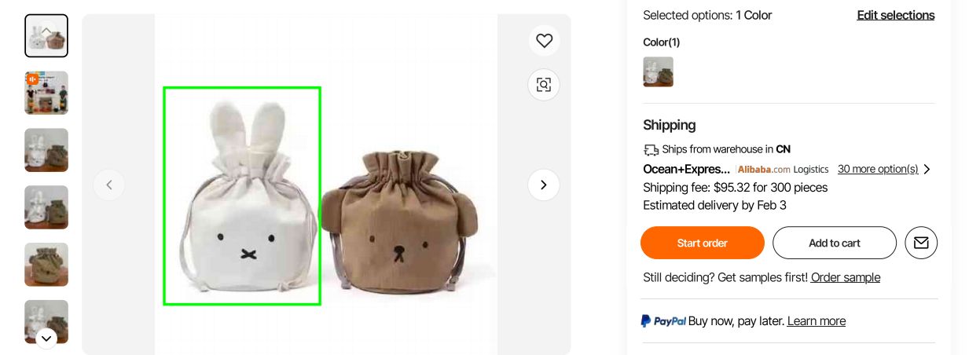This screenshot has width=980, height=355.
Task: Click the Add to cart button
Action: click(x=834, y=243)
